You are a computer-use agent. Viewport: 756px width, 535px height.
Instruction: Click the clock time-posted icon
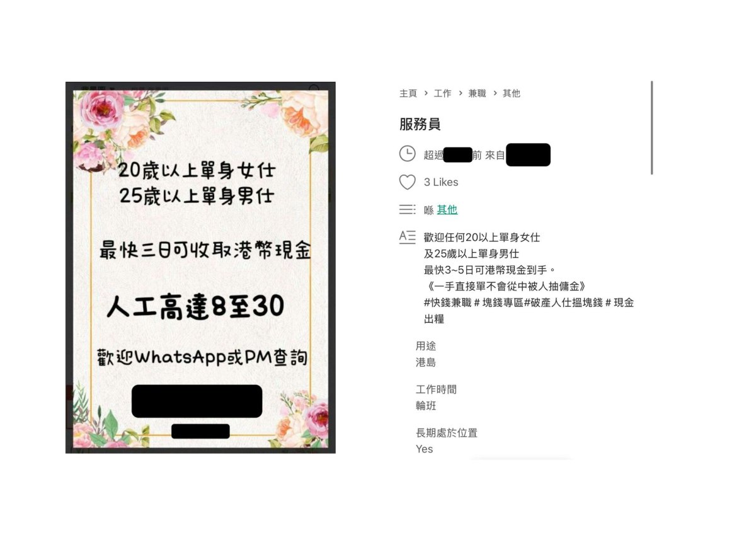(x=408, y=154)
